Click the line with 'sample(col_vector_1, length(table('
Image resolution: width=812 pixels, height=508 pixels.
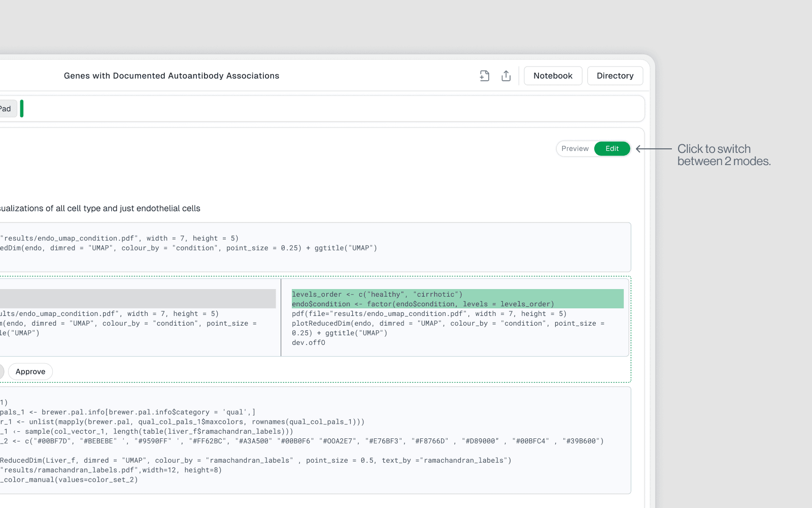coord(147,431)
